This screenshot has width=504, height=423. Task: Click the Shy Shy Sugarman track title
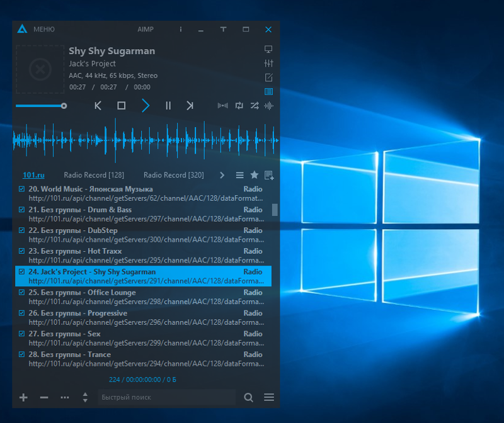coord(112,51)
